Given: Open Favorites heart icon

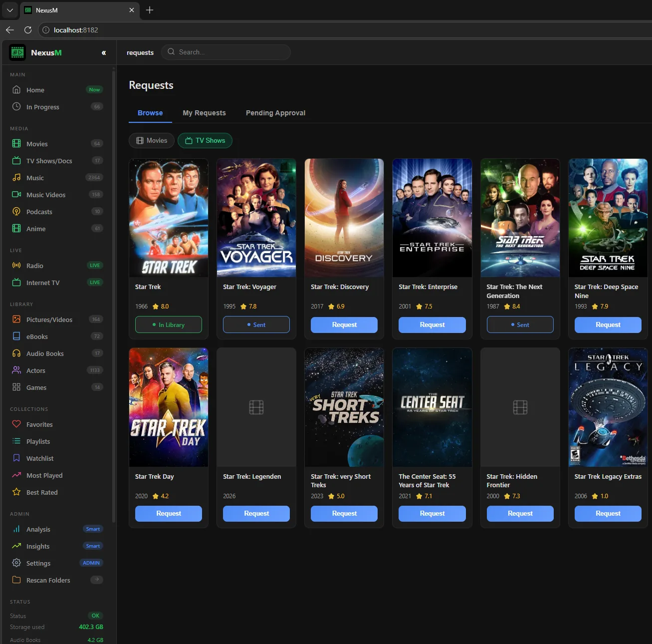Looking at the screenshot, I should pyautogui.click(x=16, y=424).
